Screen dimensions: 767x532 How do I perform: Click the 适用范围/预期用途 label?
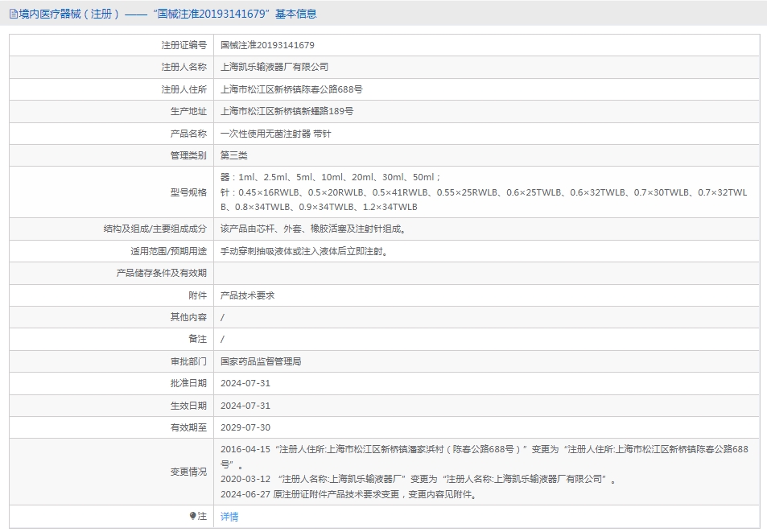(x=168, y=251)
